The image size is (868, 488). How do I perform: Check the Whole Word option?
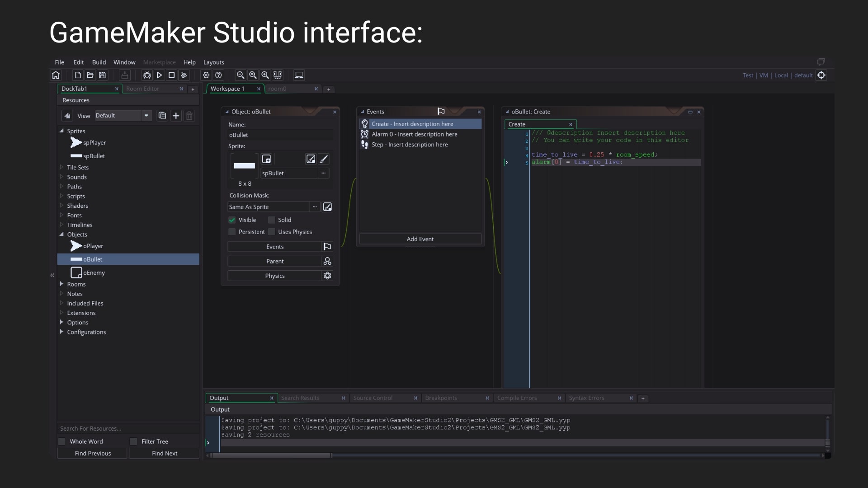click(x=62, y=441)
